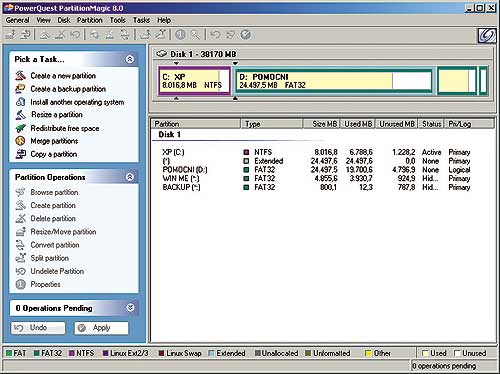The height and width of the screenshot is (374, 500).
Task: Sort by the Unused MB column header
Action: tap(397, 124)
